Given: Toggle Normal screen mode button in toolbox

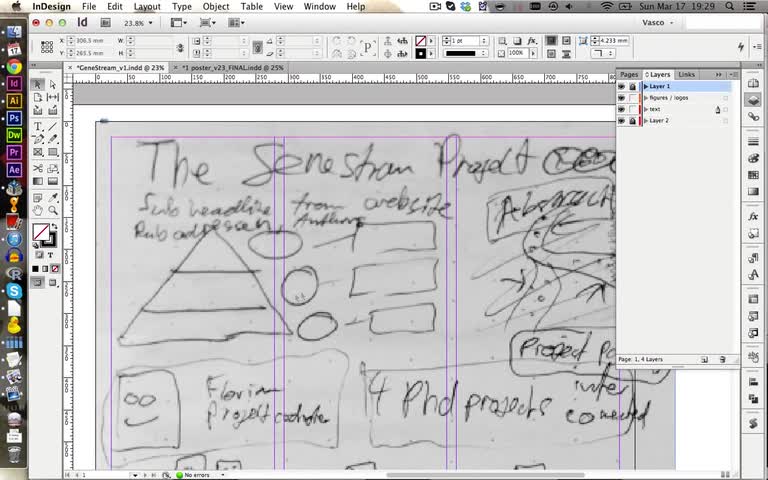Looking at the screenshot, I should (x=38, y=283).
